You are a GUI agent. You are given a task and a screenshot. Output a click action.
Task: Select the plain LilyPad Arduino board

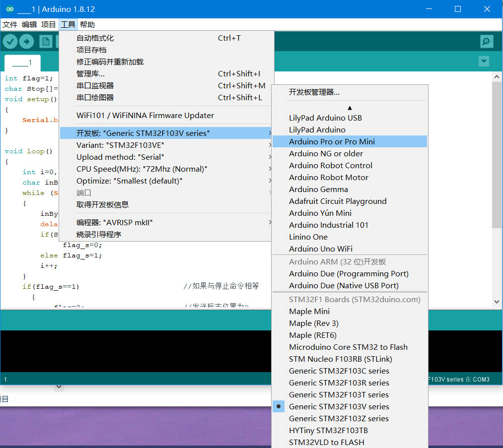click(350, 130)
